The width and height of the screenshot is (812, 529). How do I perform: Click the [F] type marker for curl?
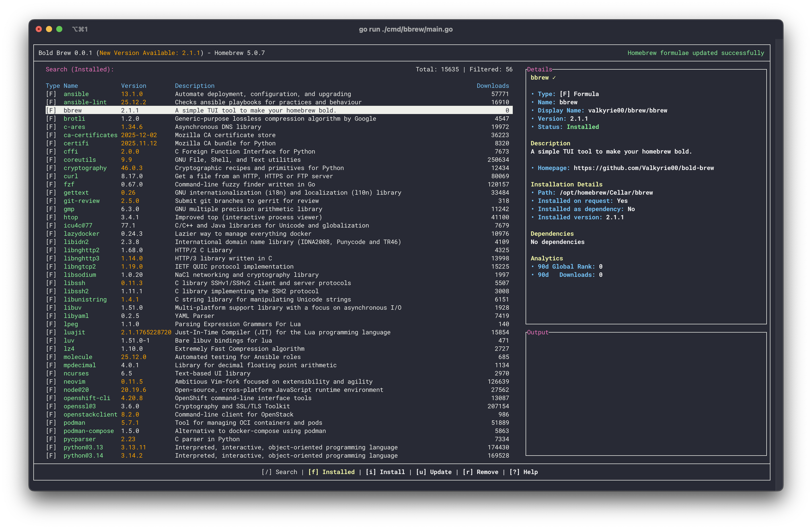51,176
